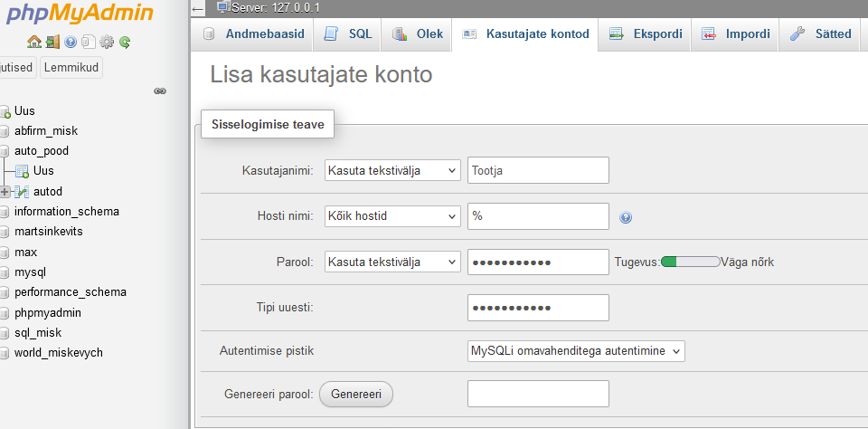Click the Home icon in sidebar
The height and width of the screenshot is (429, 868).
coord(34,42)
